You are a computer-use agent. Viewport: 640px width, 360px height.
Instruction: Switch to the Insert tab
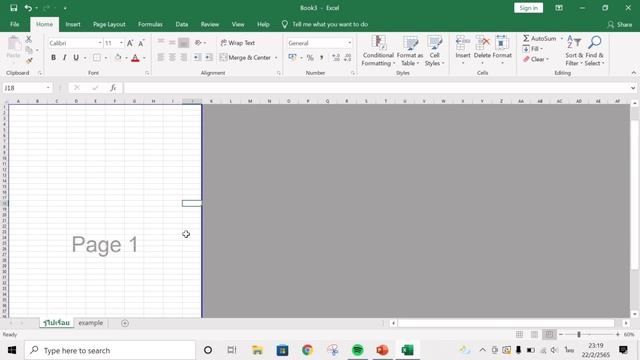click(x=73, y=24)
